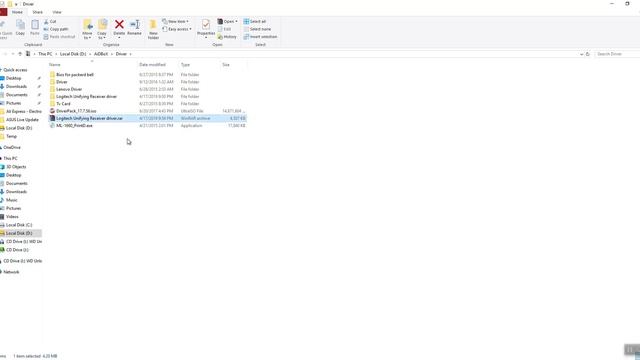This screenshot has width=640, height=360.
Task: Click the Paste icon in the ribbon
Action: [35, 27]
